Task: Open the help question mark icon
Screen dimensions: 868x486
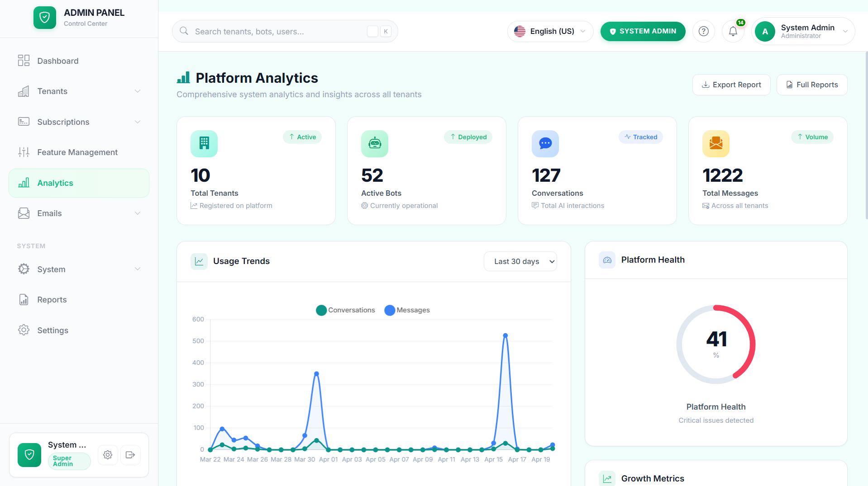Action: coord(703,31)
